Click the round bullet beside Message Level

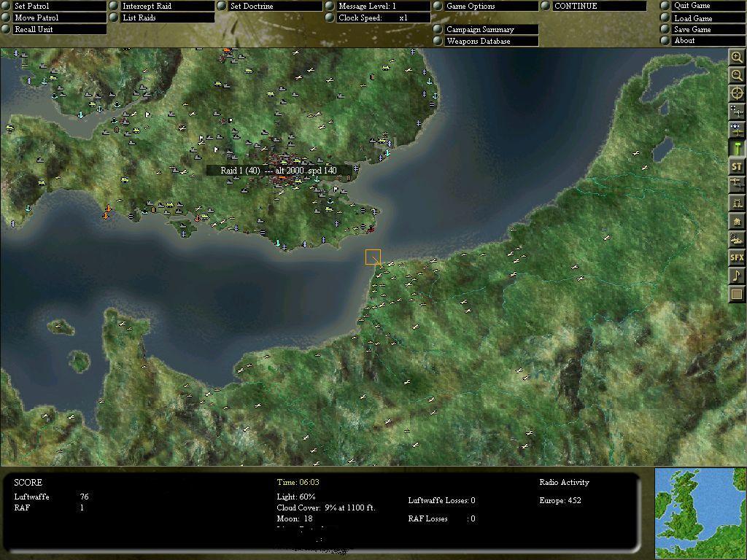pyautogui.click(x=330, y=6)
